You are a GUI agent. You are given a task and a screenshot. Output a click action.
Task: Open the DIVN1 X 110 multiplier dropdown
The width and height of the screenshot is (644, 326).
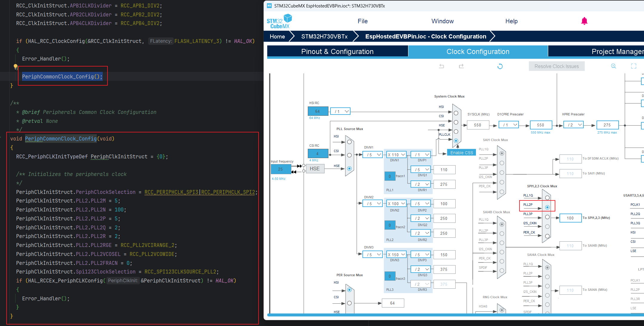396,154
